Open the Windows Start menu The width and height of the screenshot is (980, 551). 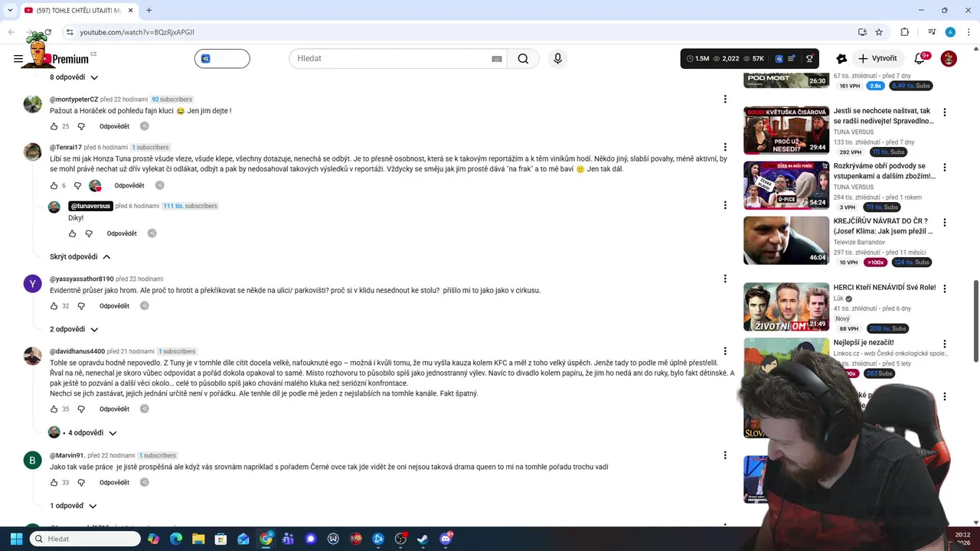pyautogui.click(x=16, y=539)
